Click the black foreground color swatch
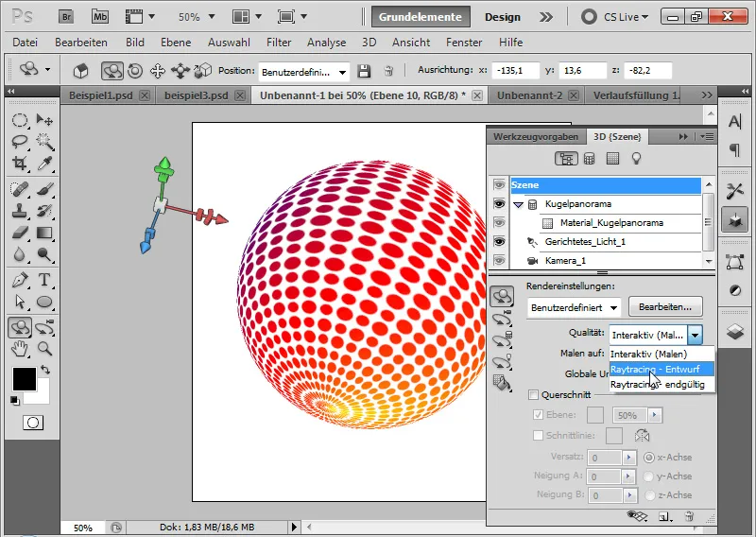Screen dimensions: 756x537 pyautogui.click(x=24, y=379)
